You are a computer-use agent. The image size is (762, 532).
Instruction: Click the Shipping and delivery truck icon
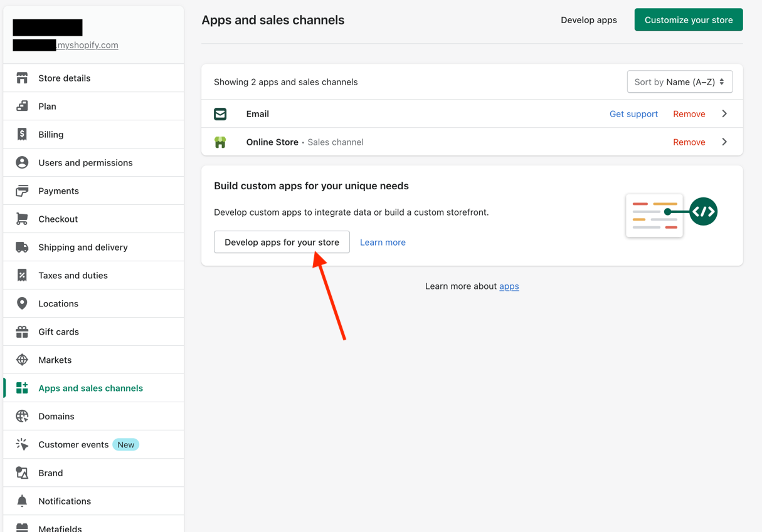click(22, 248)
